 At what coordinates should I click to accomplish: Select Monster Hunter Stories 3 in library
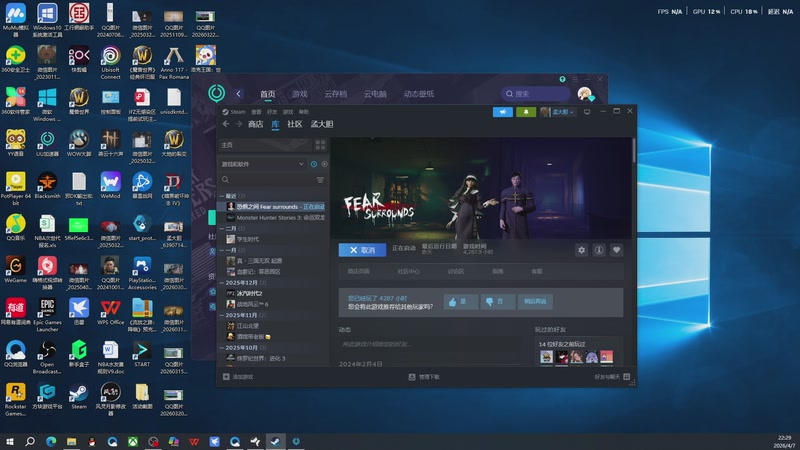pos(276,218)
